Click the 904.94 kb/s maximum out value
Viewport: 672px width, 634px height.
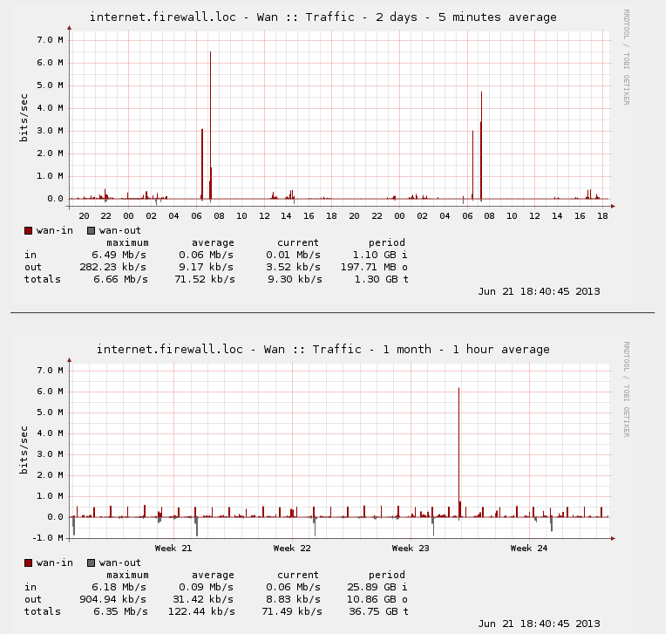click(x=117, y=600)
